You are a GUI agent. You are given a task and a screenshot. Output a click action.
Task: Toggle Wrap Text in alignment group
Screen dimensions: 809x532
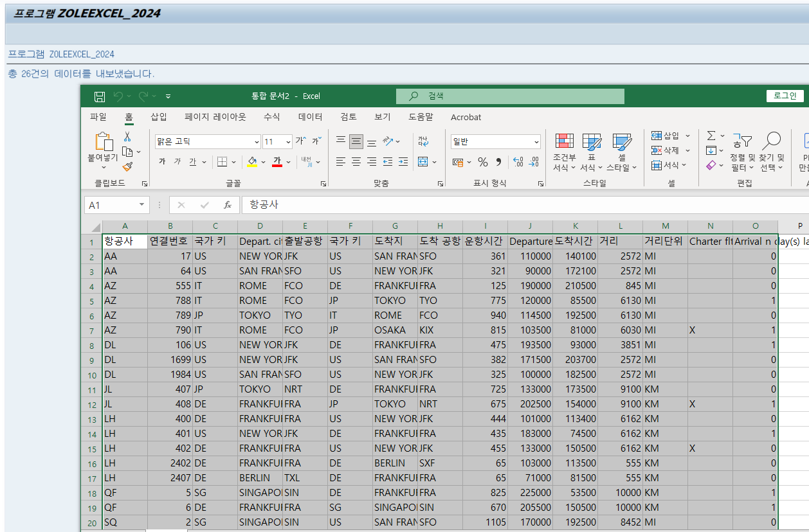(423, 141)
